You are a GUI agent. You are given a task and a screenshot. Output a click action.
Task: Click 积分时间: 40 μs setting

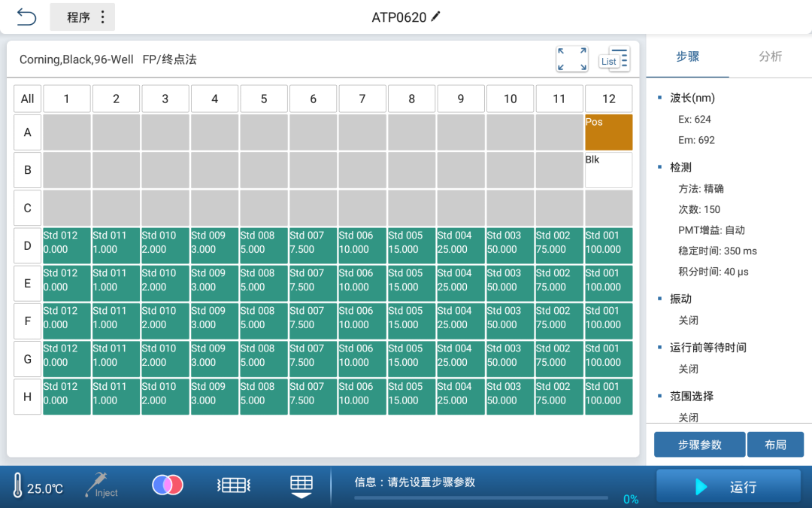[x=714, y=272]
